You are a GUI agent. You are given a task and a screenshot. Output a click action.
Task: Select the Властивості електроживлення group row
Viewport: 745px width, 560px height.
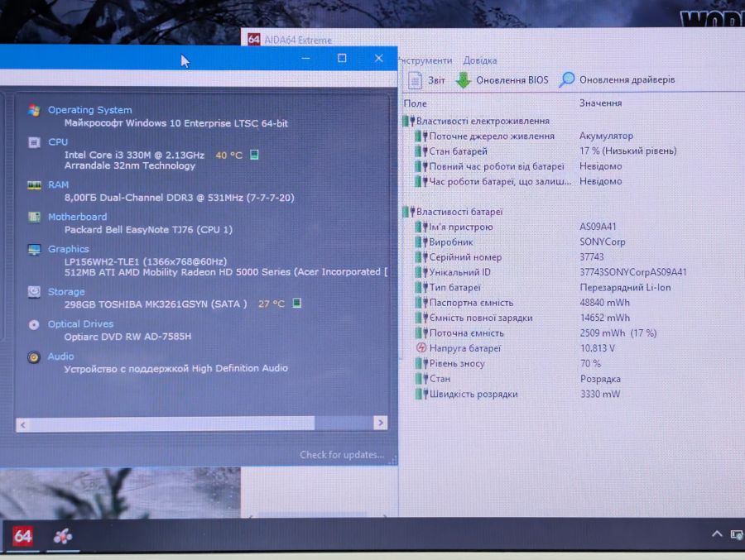[x=476, y=121]
